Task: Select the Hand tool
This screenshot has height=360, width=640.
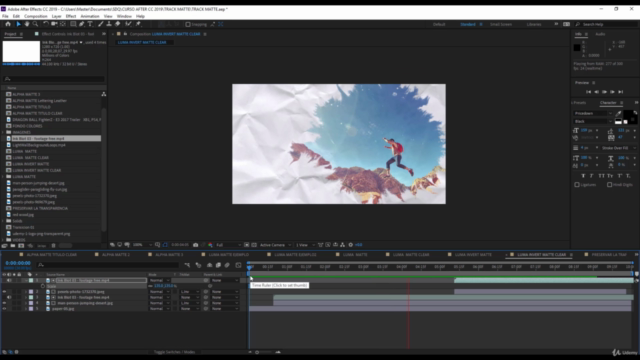Action: pyautogui.click(x=27, y=24)
